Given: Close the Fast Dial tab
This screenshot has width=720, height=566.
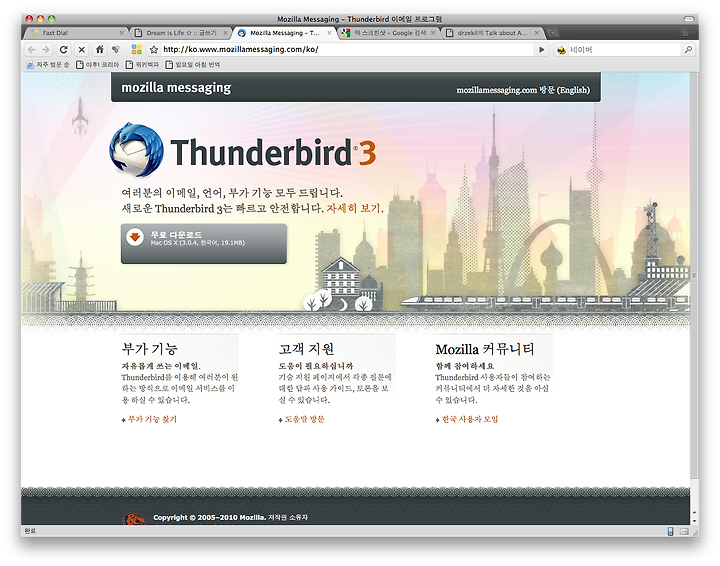Looking at the screenshot, I should [122, 33].
